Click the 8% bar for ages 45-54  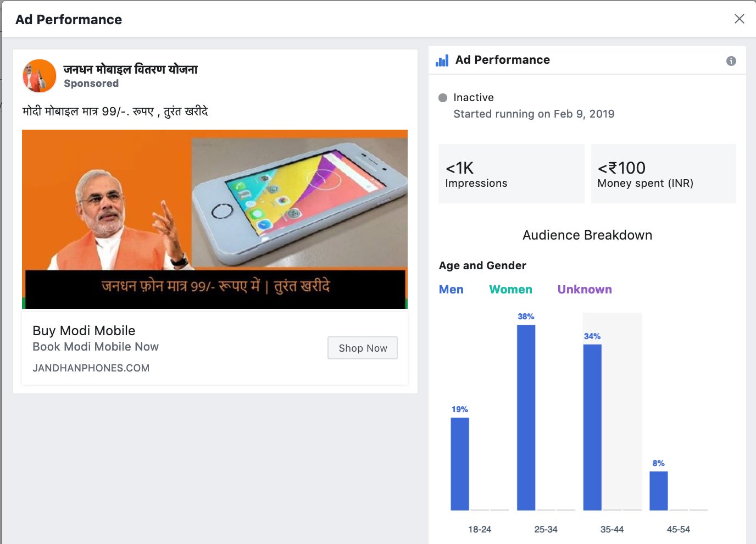[x=659, y=491]
